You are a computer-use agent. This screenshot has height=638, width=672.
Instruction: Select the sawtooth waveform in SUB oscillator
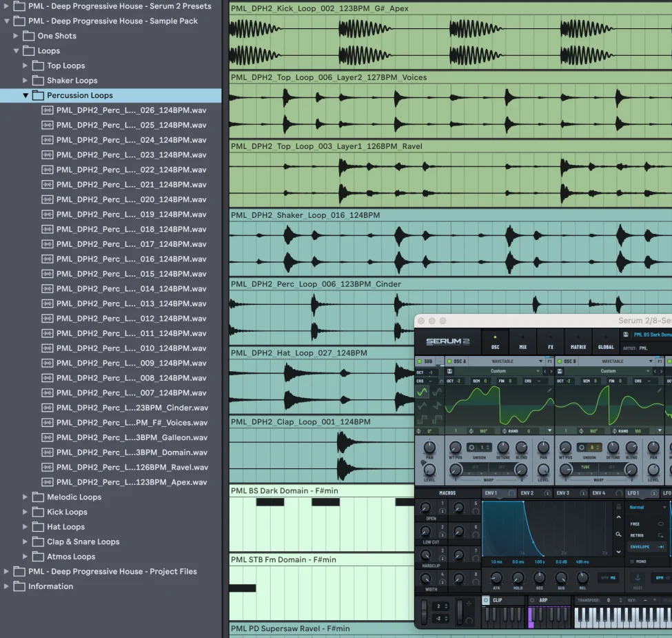[x=437, y=405]
